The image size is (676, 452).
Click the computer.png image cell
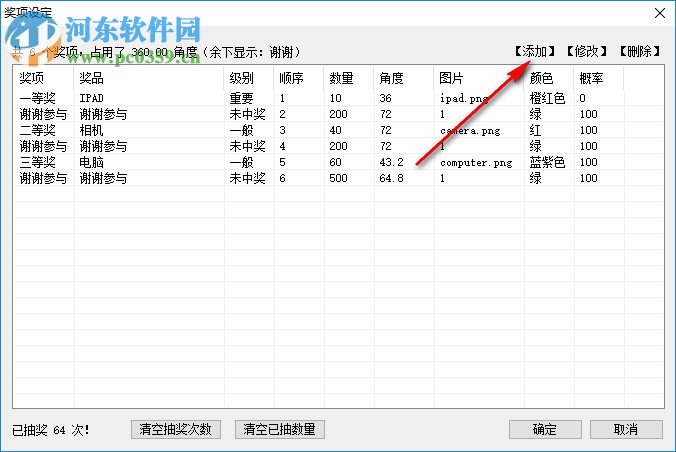[476, 163]
